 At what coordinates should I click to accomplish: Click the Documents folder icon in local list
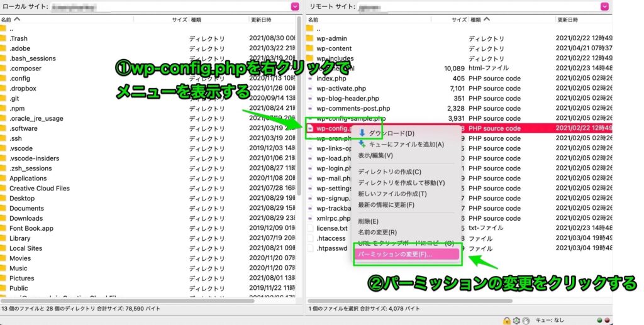[3, 209]
